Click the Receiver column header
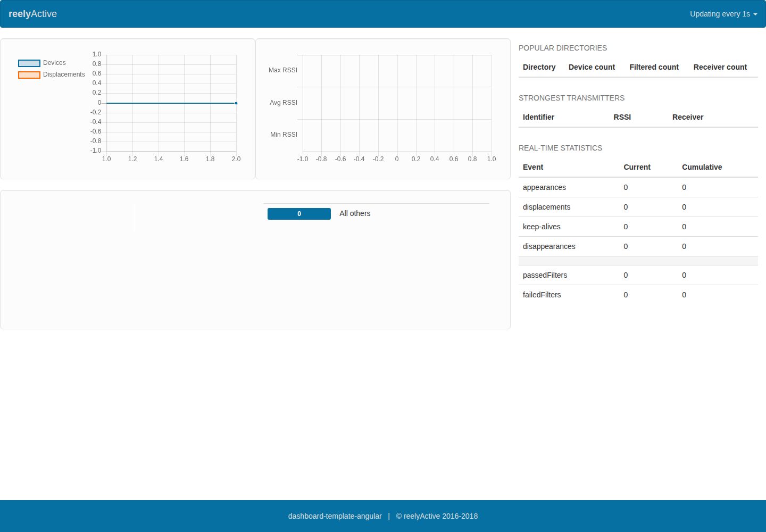The width and height of the screenshot is (766, 532). [x=687, y=117]
